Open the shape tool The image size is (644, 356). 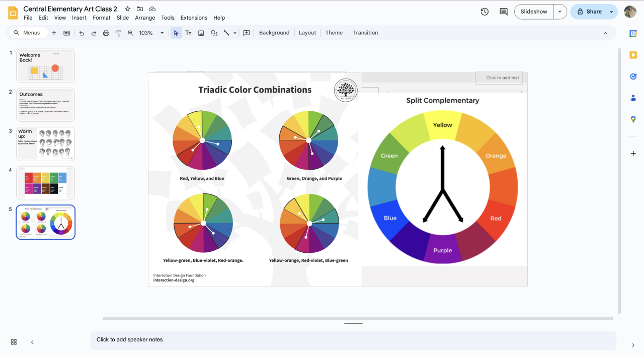pyautogui.click(x=214, y=33)
